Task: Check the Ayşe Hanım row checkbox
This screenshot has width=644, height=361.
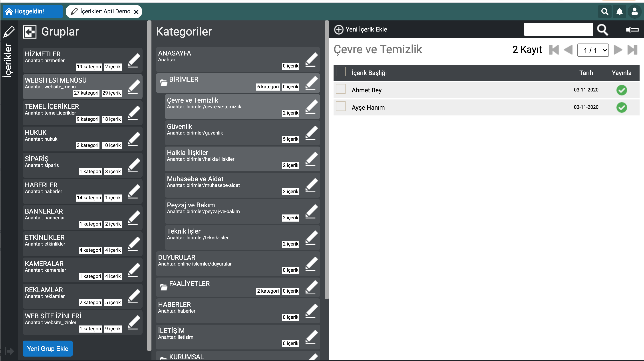Action: point(340,106)
